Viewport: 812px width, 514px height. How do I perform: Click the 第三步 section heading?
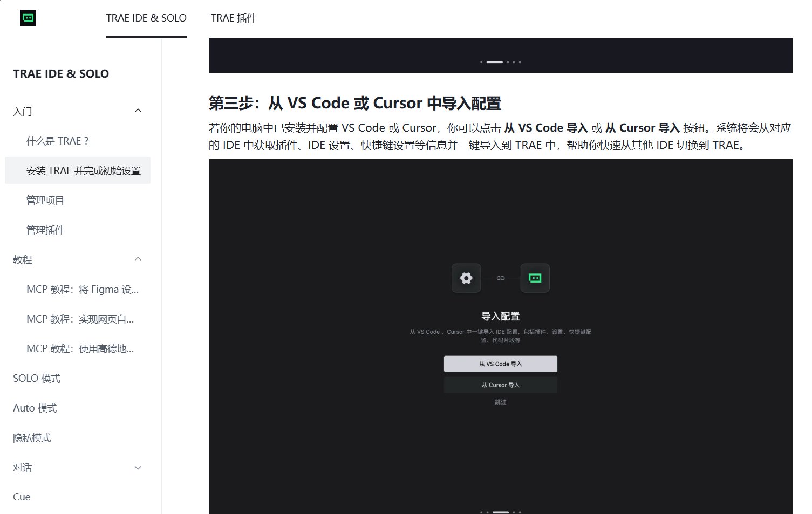click(x=355, y=103)
